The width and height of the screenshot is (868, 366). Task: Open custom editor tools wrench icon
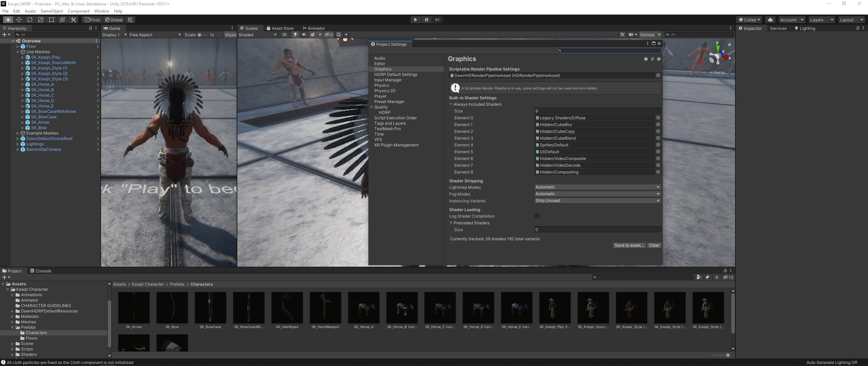tap(73, 20)
